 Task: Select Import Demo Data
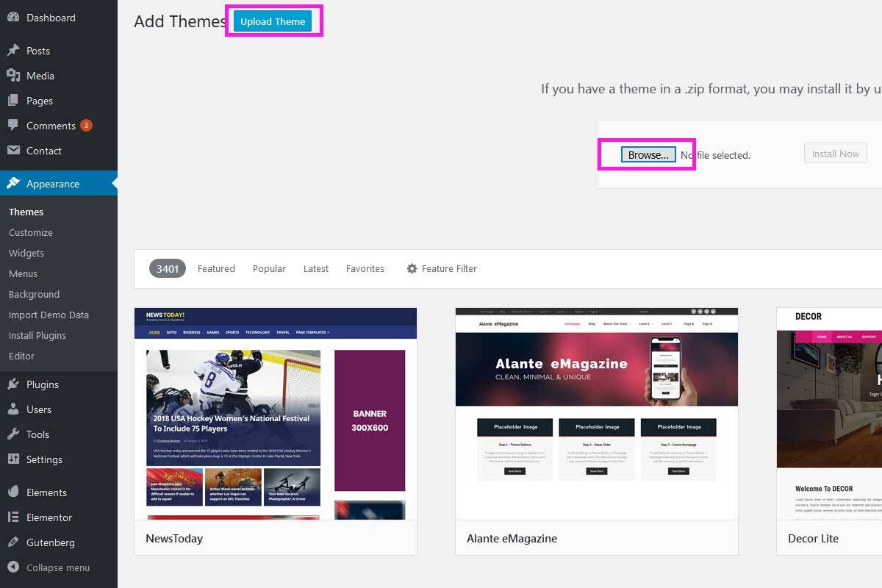click(49, 315)
